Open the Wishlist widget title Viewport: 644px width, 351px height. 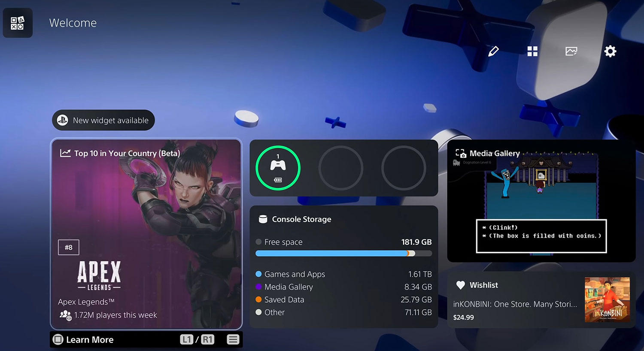pos(484,285)
